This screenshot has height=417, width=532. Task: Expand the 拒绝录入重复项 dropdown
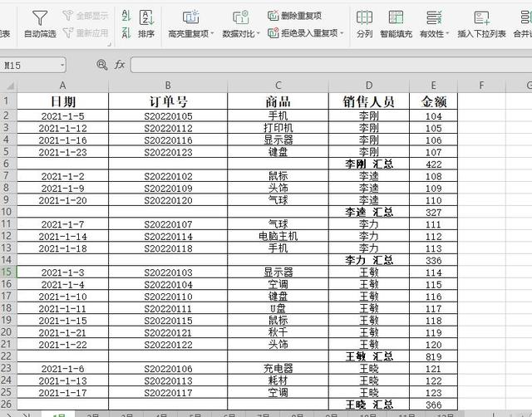[342, 33]
